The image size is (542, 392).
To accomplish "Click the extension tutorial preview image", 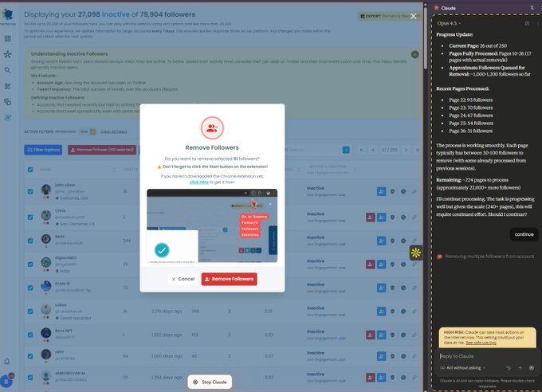I will tap(212, 225).
